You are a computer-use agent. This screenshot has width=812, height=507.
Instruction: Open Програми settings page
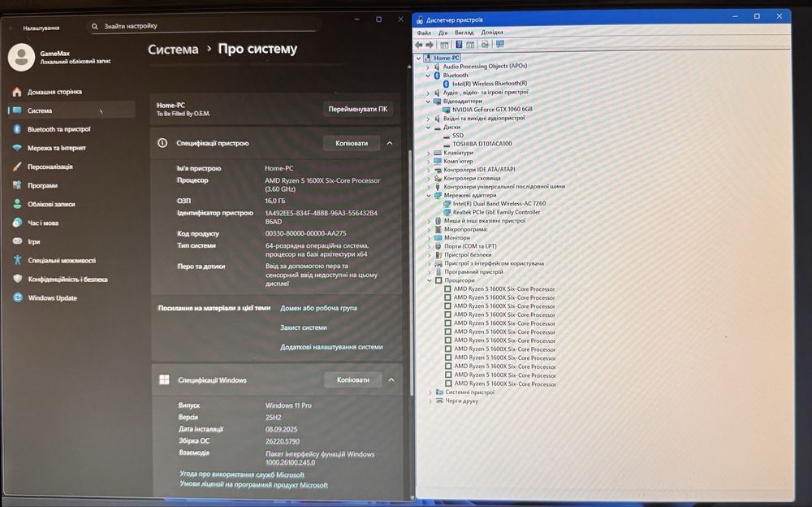[42, 185]
